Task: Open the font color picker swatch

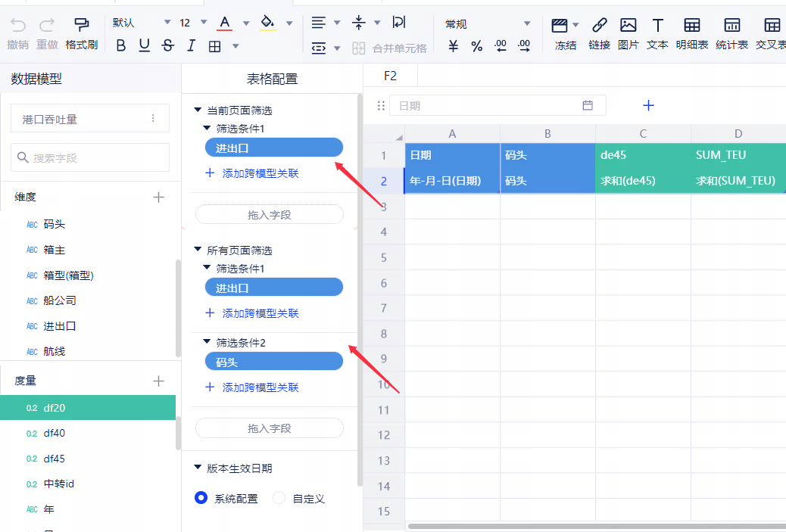Action: pos(225,23)
